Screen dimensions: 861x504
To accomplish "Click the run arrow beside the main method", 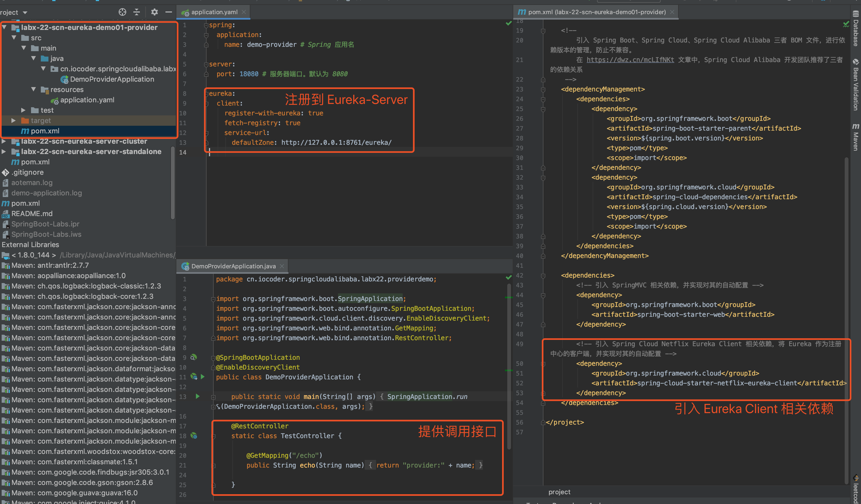I will click(x=198, y=396).
